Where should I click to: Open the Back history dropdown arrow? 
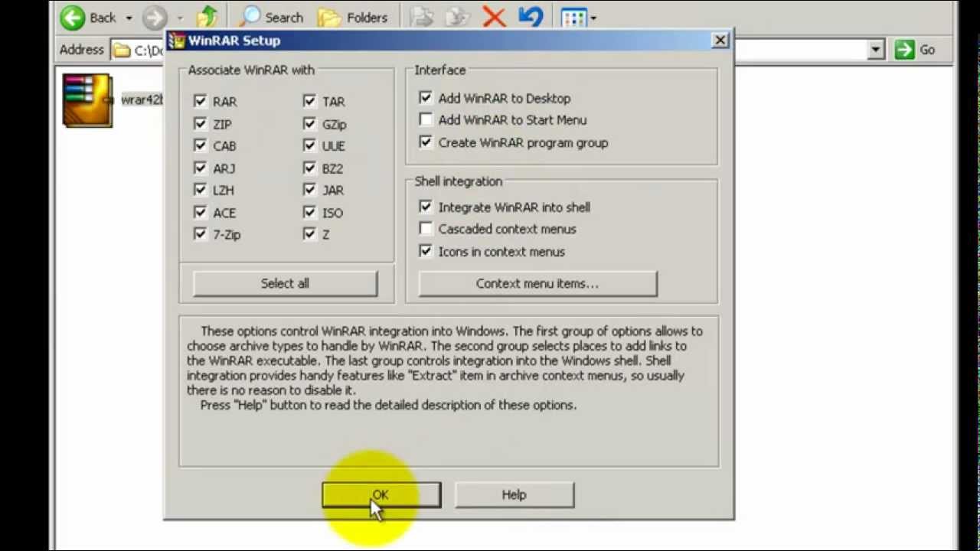pos(129,18)
